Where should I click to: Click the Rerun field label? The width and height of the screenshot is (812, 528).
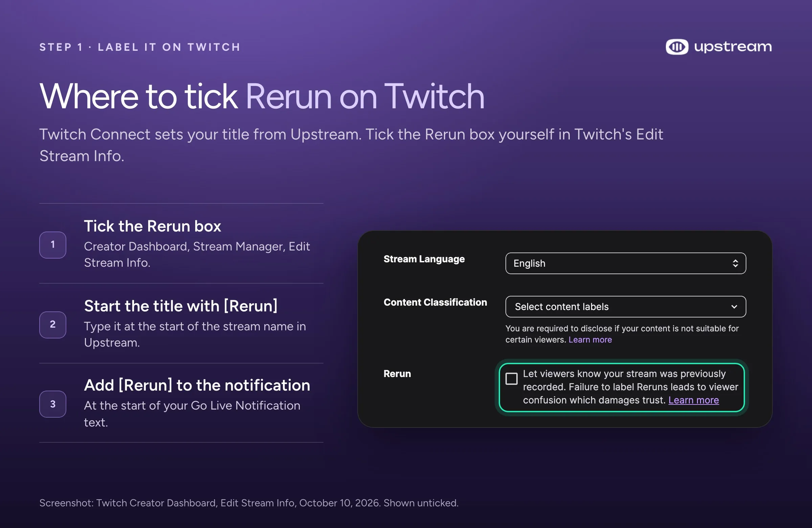397,374
